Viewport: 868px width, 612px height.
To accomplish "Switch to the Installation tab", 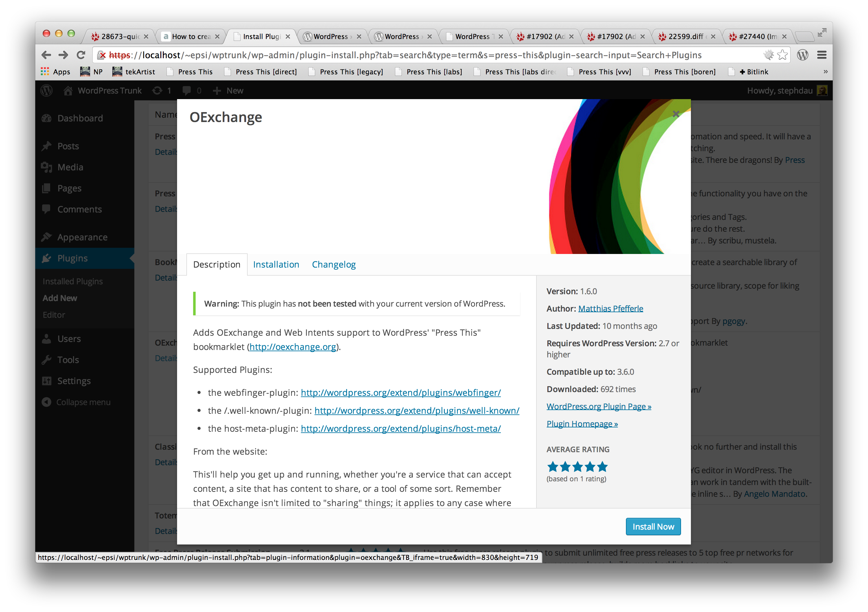I will pos(276,264).
